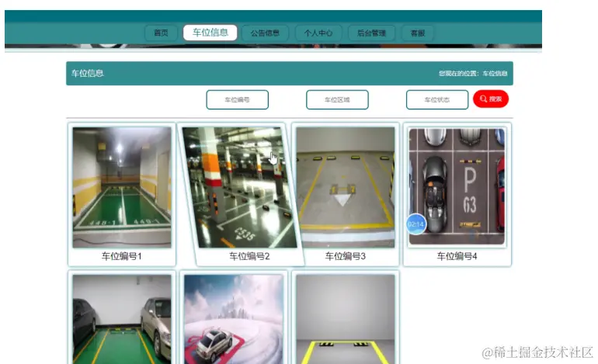Screen dimensions: 598x364
Task: Go to the 个人中心 tab
Action: [318, 33]
